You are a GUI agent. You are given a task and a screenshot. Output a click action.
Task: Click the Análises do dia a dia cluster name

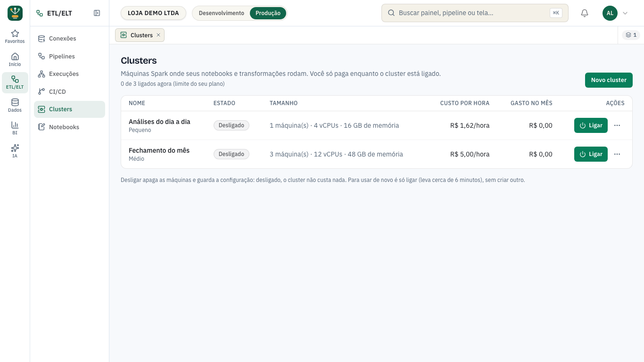click(x=159, y=122)
